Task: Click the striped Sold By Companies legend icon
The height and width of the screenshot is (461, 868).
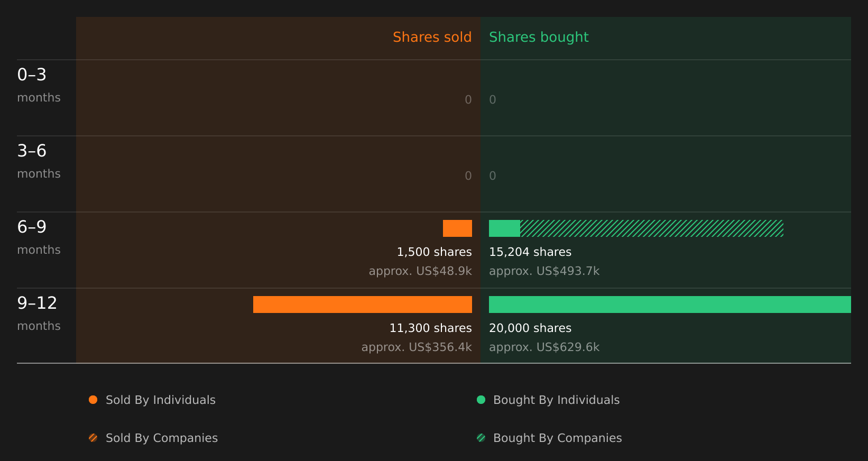Action: (x=93, y=438)
